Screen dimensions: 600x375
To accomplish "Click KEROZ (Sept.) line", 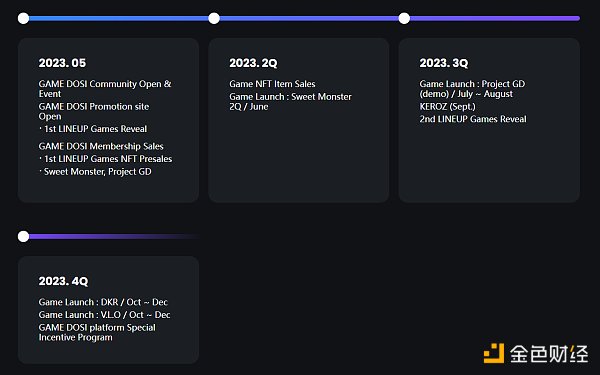I will (447, 106).
